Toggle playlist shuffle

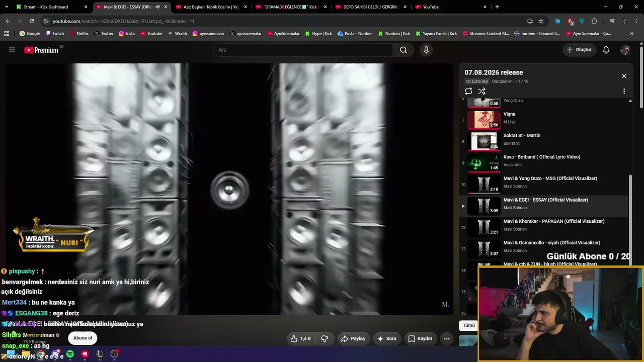(481, 91)
